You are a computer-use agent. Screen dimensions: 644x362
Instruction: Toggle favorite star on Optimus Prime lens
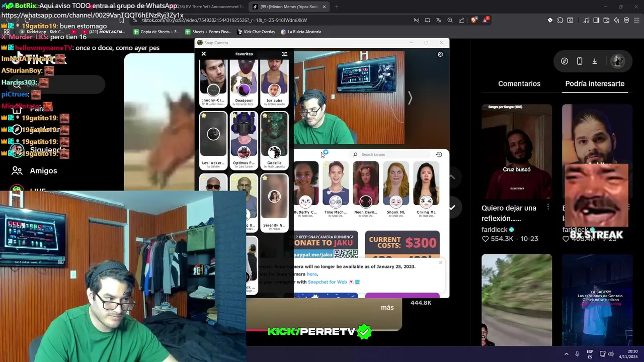(234, 115)
